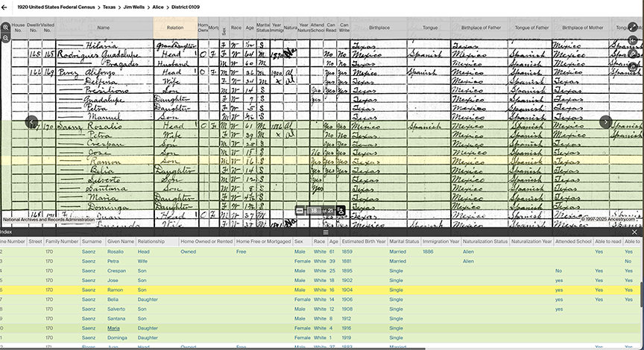
Task: Enter full screen image view
Action: [x=633, y=27]
